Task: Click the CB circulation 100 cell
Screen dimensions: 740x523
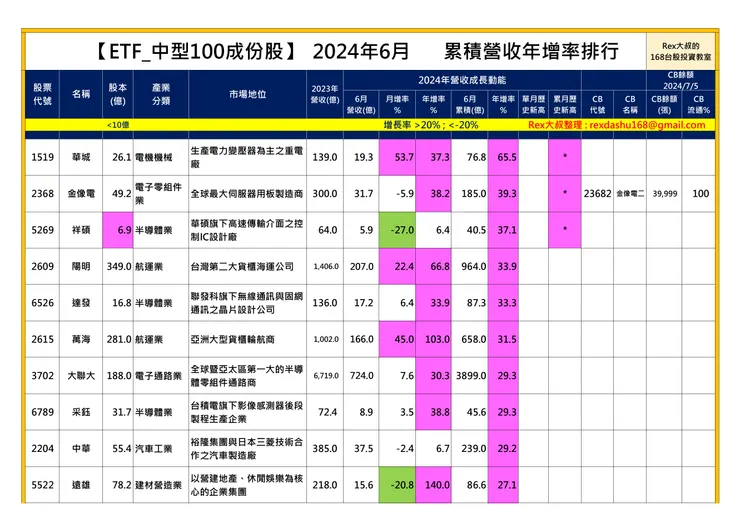Action: [698, 194]
